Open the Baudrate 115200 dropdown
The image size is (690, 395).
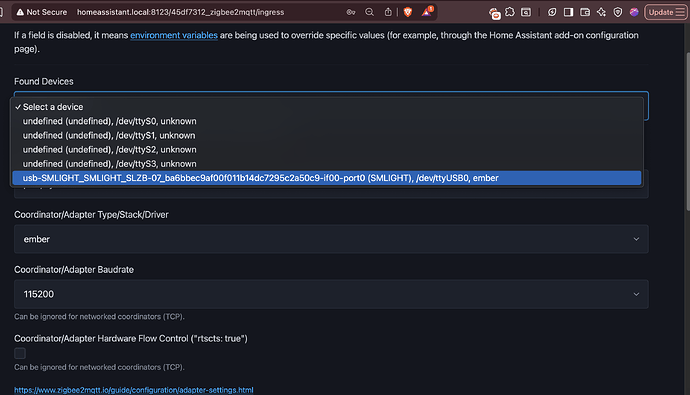point(331,294)
